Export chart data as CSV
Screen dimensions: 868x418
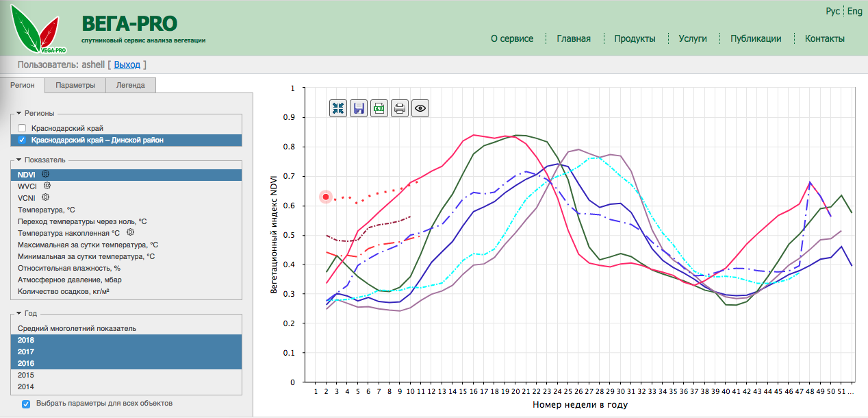379,108
